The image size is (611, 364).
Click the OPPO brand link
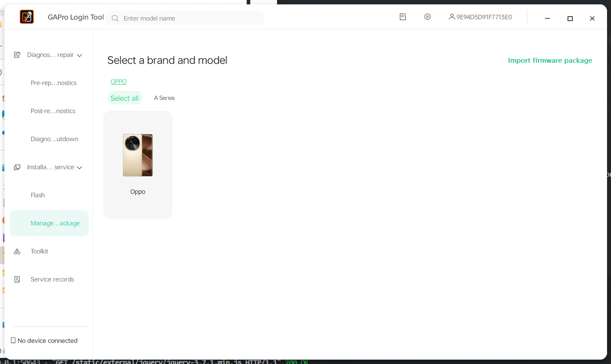pos(119,82)
